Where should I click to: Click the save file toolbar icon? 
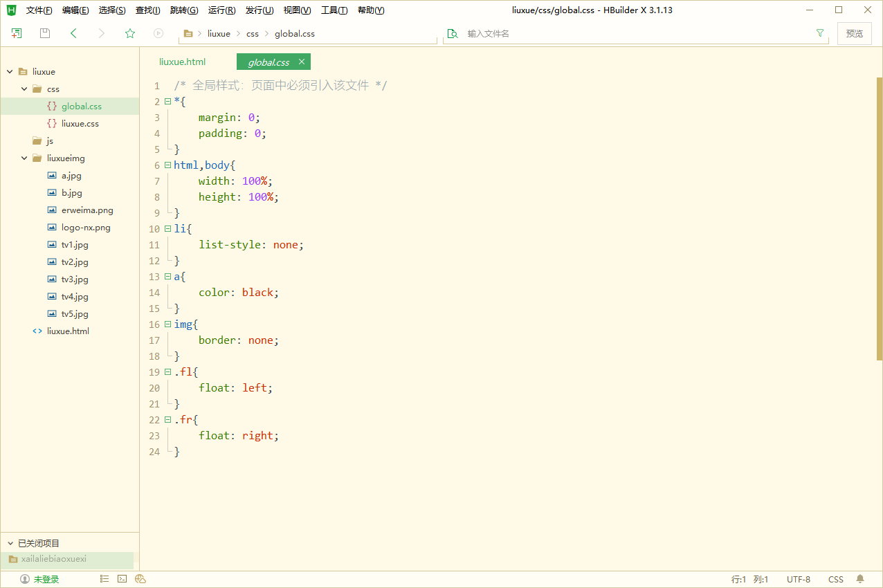pos(45,33)
